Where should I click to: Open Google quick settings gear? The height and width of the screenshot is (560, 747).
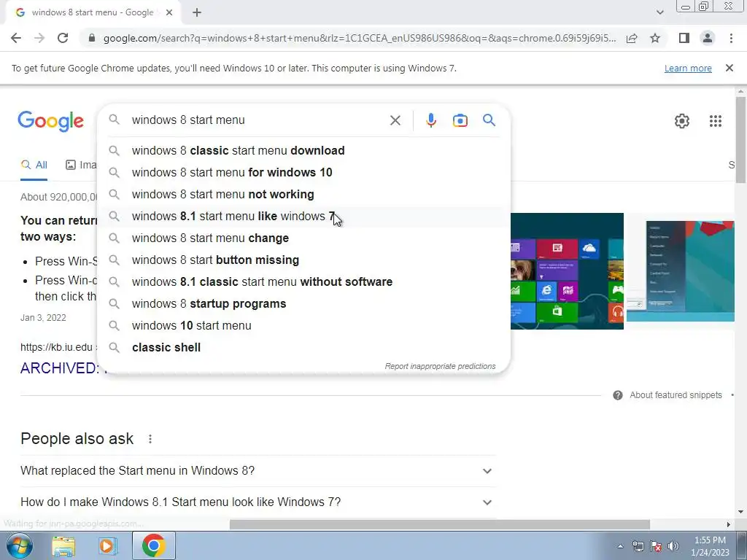pyautogui.click(x=682, y=121)
